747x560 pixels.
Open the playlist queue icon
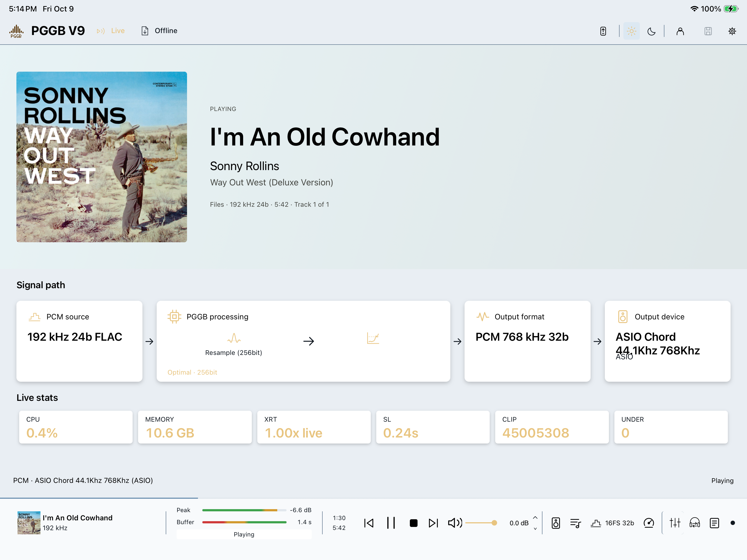pyautogui.click(x=575, y=523)
